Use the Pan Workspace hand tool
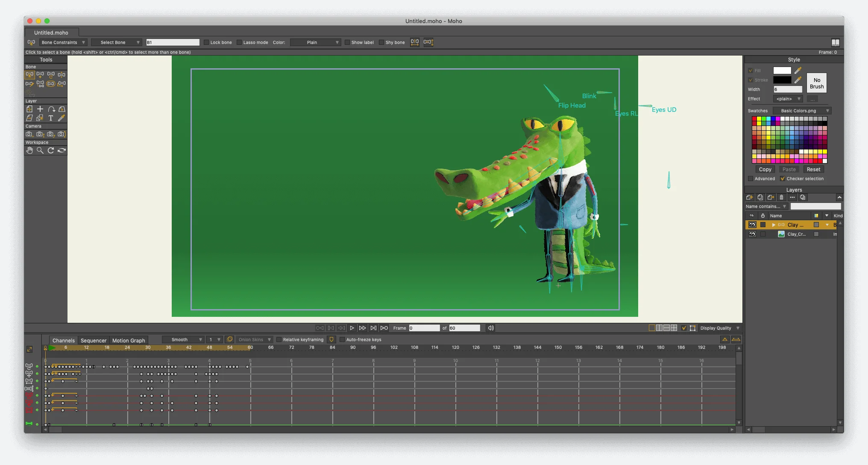868x465 pixels. pos(29,150)
